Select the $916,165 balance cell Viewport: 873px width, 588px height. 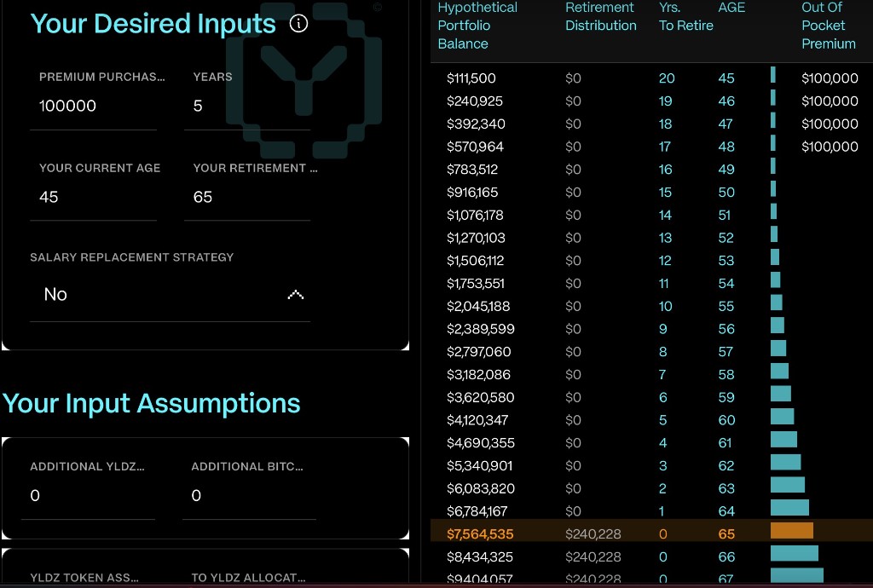click(472, 193)
